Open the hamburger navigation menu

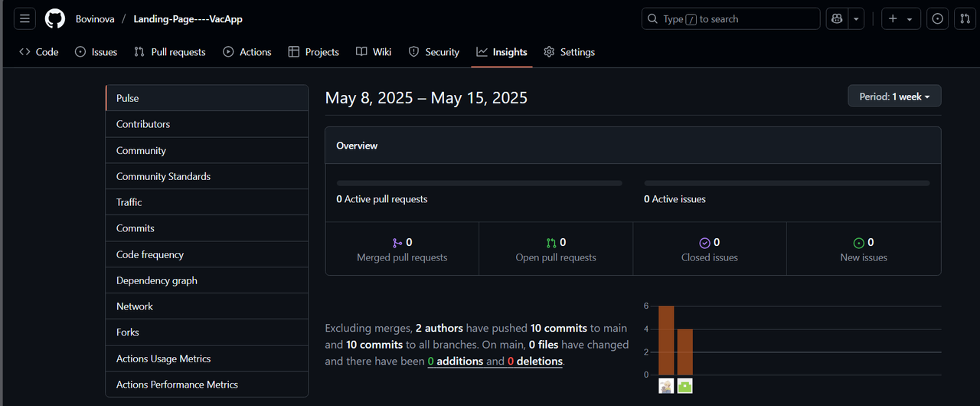[24, 19]
